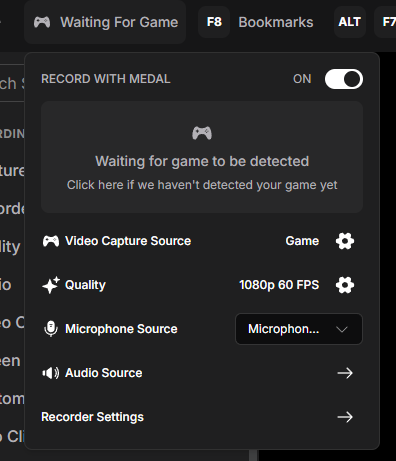Click the 1080p 60 FPS quality value
The height and width of the screenshot is (461, 396).
[279, 285]
